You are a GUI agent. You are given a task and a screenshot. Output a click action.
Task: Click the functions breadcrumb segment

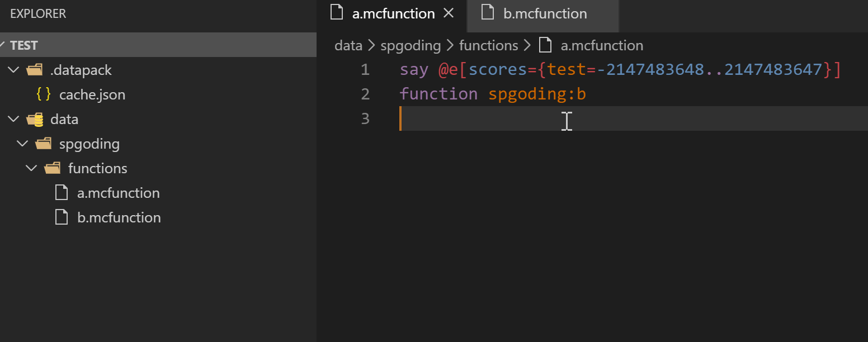coord(488,45)
